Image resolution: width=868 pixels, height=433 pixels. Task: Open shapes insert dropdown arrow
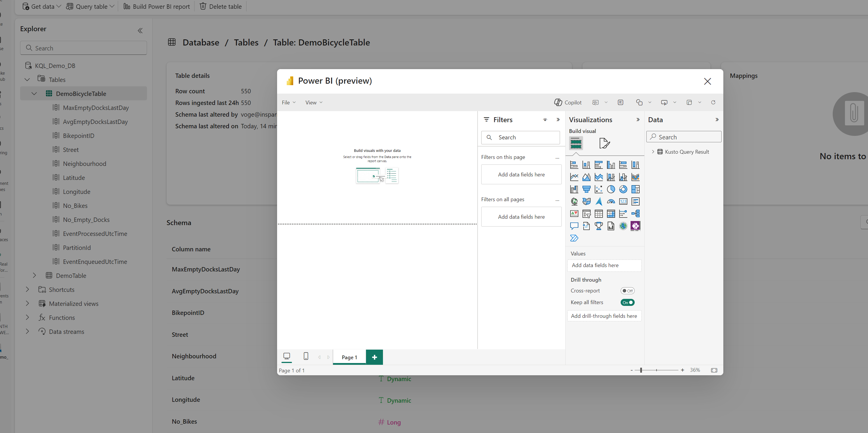coord(650,102)
